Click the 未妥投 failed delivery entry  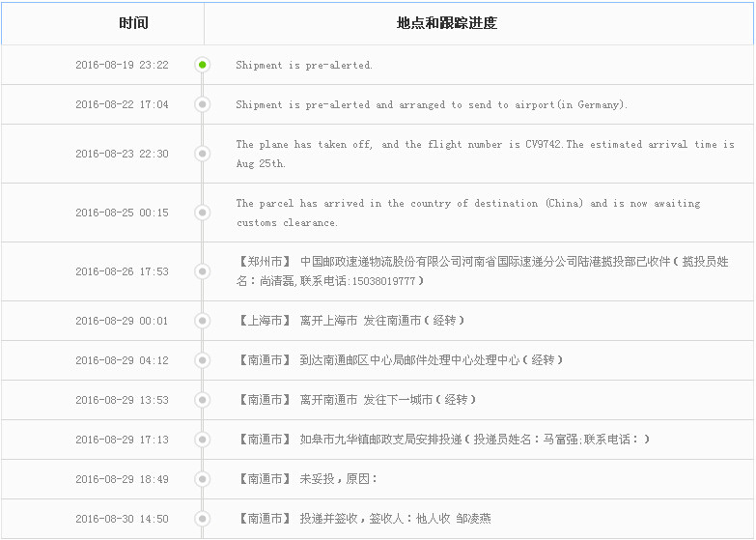coord(307,479)
